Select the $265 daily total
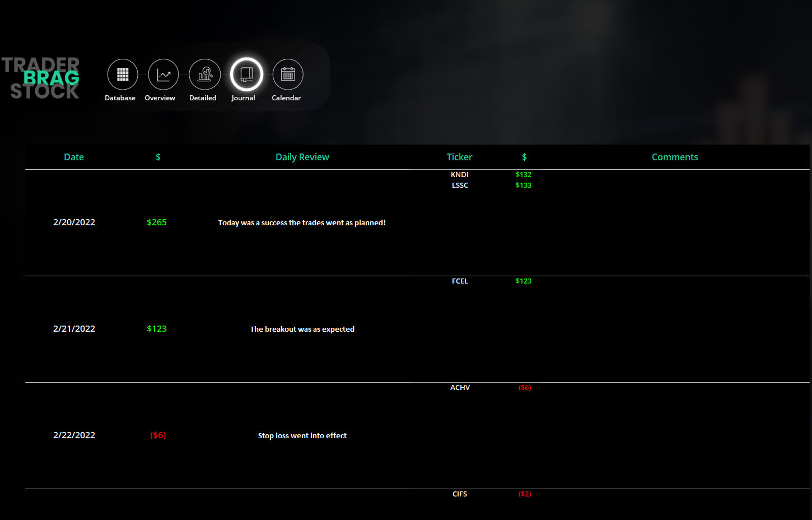812x520 pixels. [x=157, y=222]
